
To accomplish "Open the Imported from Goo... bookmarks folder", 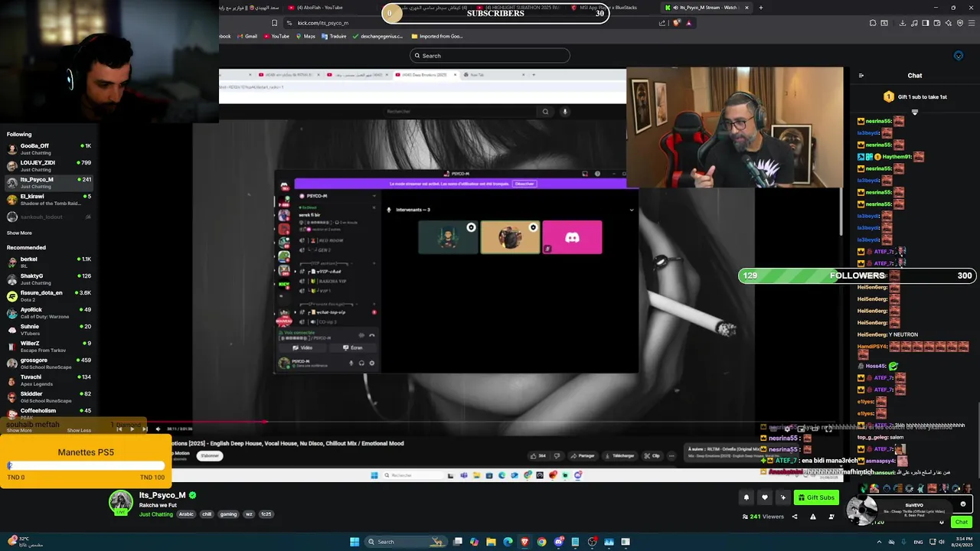I will pyautogui.click(x=437, y=36).
